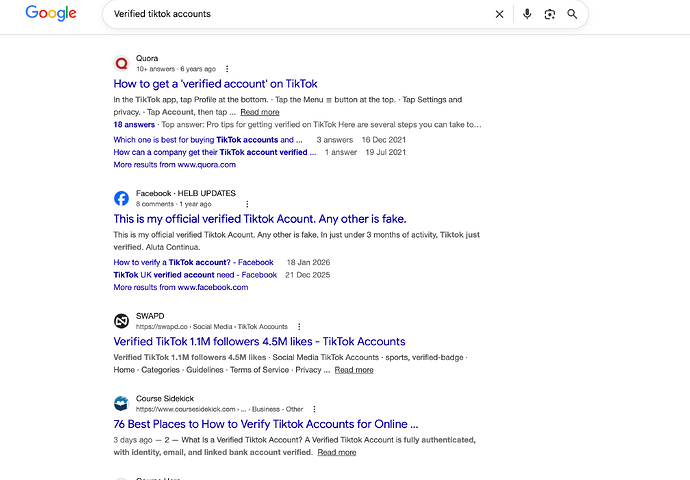Viewport: 690px width, 480px height.
Task: Click the '19 Jul 2021' date text
Action: point(385,152)
